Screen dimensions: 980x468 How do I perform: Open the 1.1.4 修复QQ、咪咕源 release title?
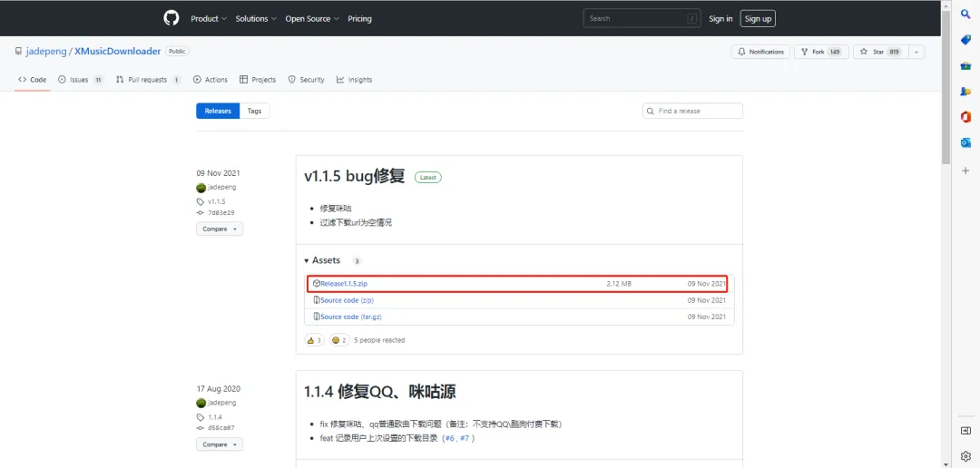tap(380, 392)
